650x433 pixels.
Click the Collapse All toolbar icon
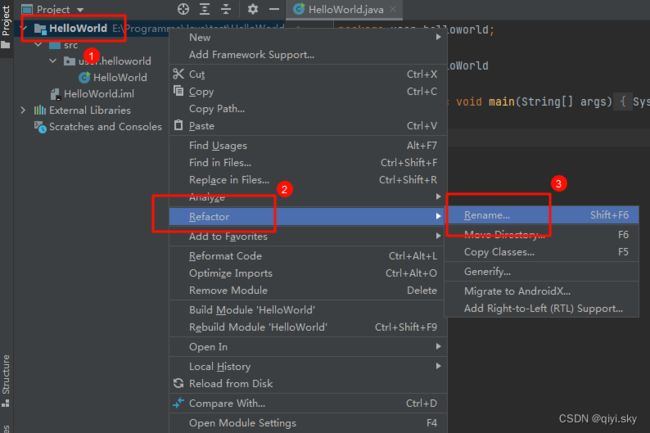pos(226,9)
